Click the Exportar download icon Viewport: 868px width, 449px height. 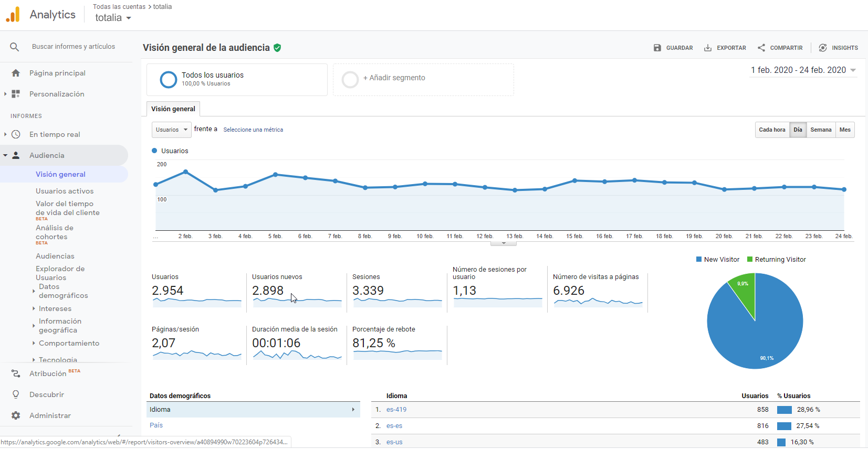pyautogui.click(x=708, y=48)
